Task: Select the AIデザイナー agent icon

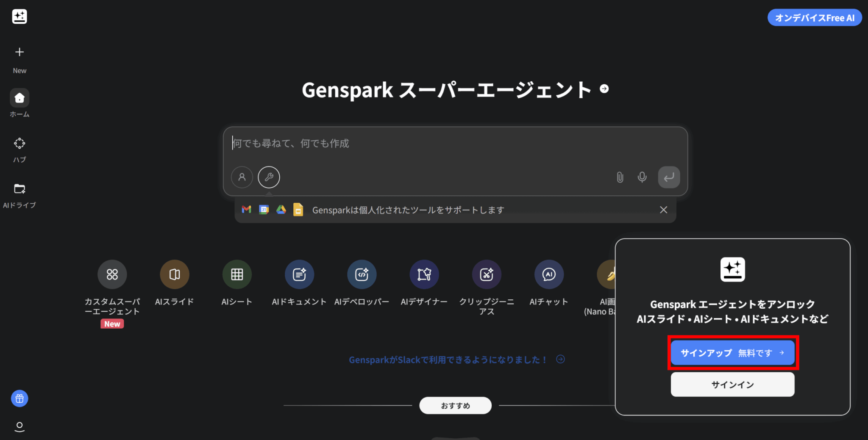Action: pos(424,274)
